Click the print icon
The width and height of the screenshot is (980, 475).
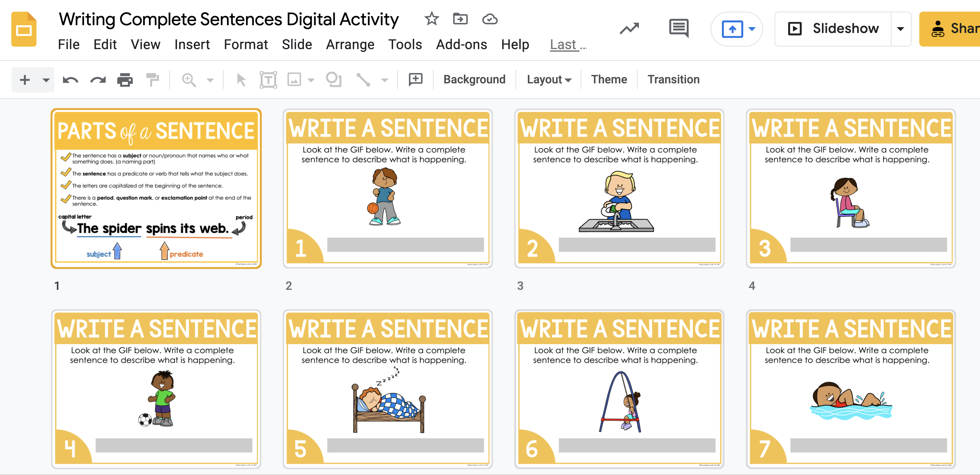(x=125, y=80)
